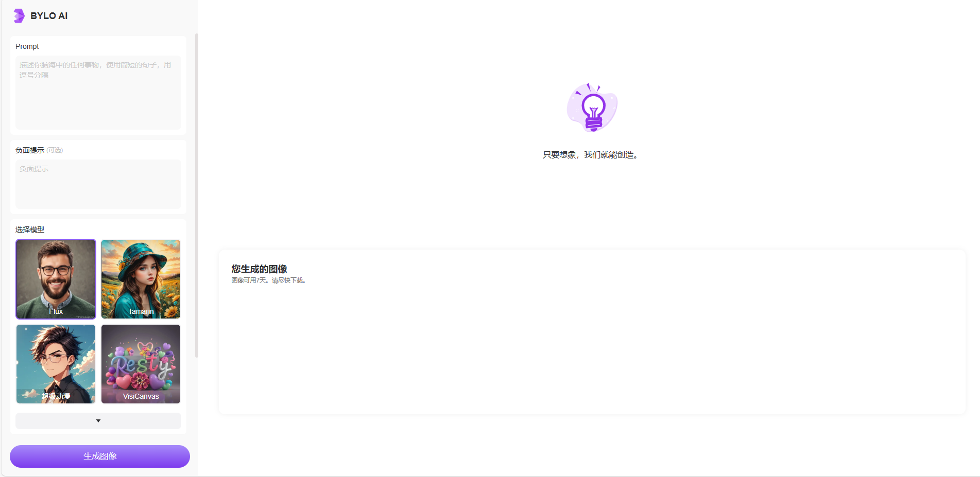The width and height of the screenshot is (980, 477).
Task: Expand more models with the down arrow
Action: coord(98,421)
